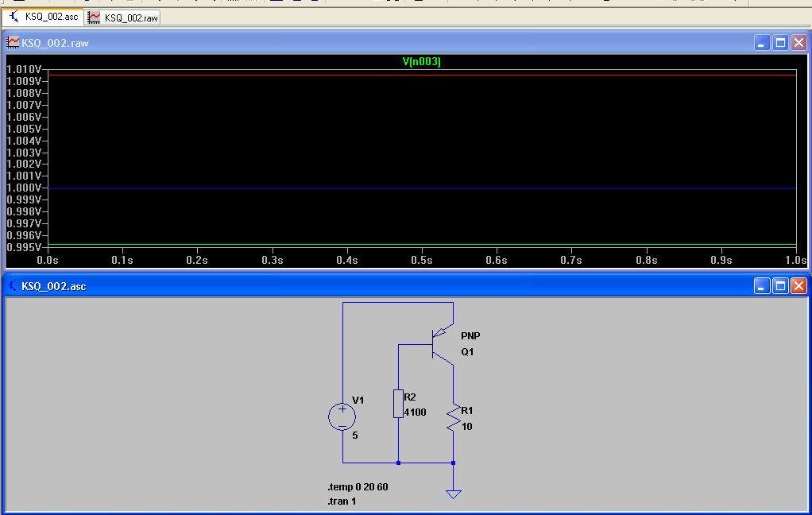Select the PNP transistor Q1 symbol
This screenshot has height=515, width=812.
(x=442, y=345)
